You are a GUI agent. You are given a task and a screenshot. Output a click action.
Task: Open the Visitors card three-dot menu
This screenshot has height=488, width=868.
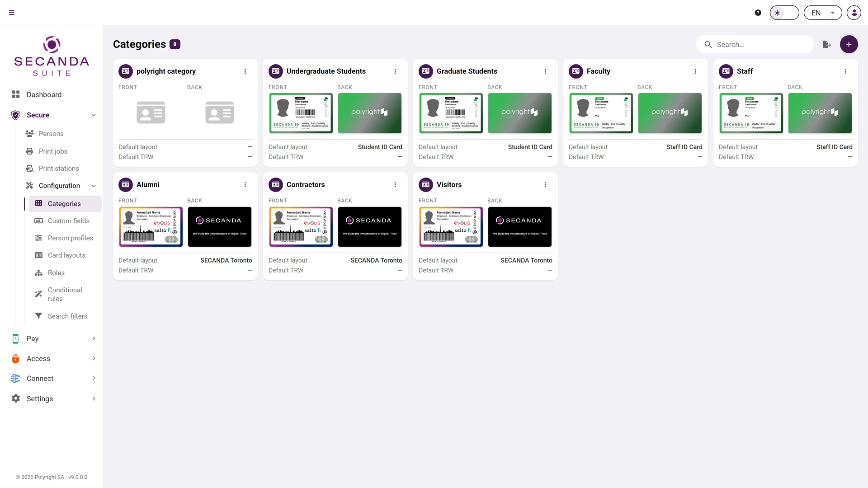coord(545,185)
